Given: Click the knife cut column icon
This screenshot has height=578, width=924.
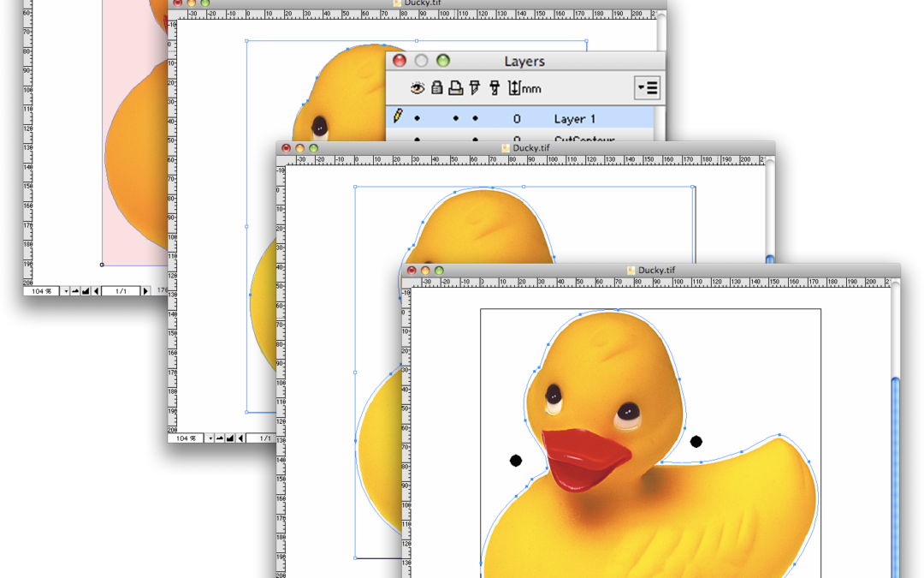Looking at the screenshot, I should [x=475, y=87].
